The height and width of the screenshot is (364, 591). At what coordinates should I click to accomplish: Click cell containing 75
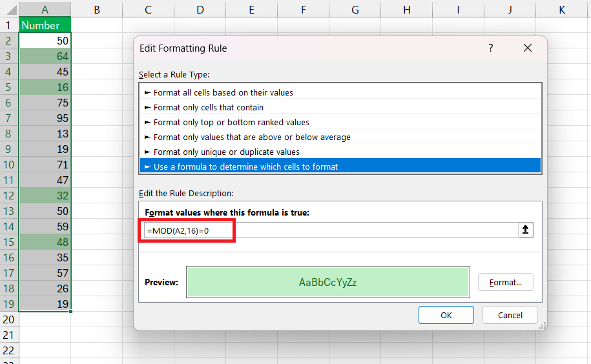(x=45, y=103)
